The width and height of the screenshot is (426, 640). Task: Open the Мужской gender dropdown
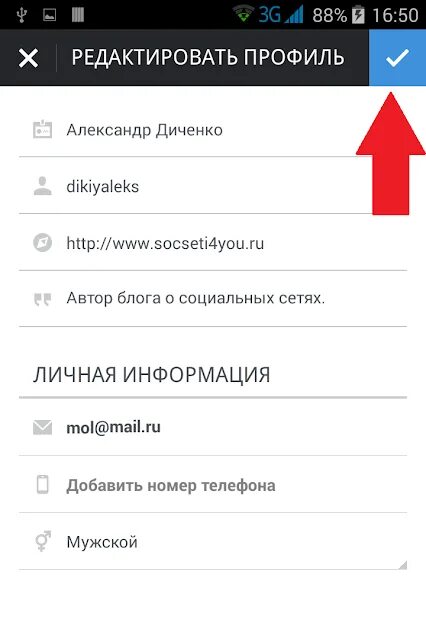point(213,542)
